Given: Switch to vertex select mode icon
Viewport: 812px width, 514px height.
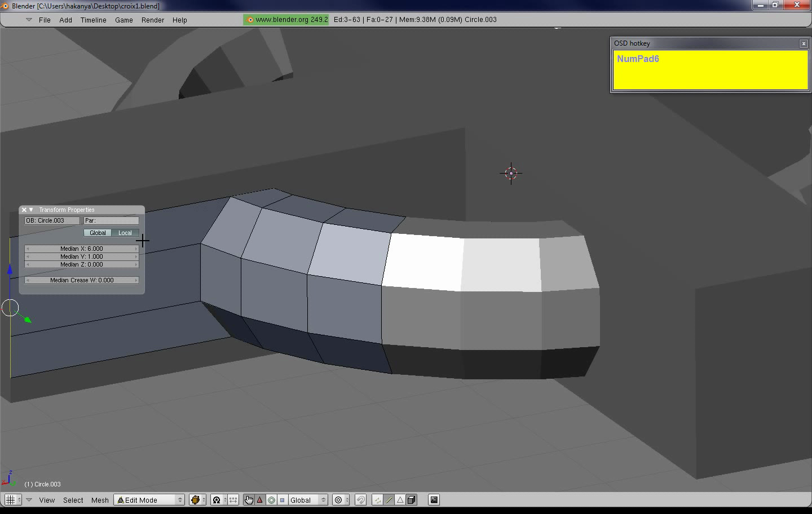Looking at the screenshot, I should (377, 500).
